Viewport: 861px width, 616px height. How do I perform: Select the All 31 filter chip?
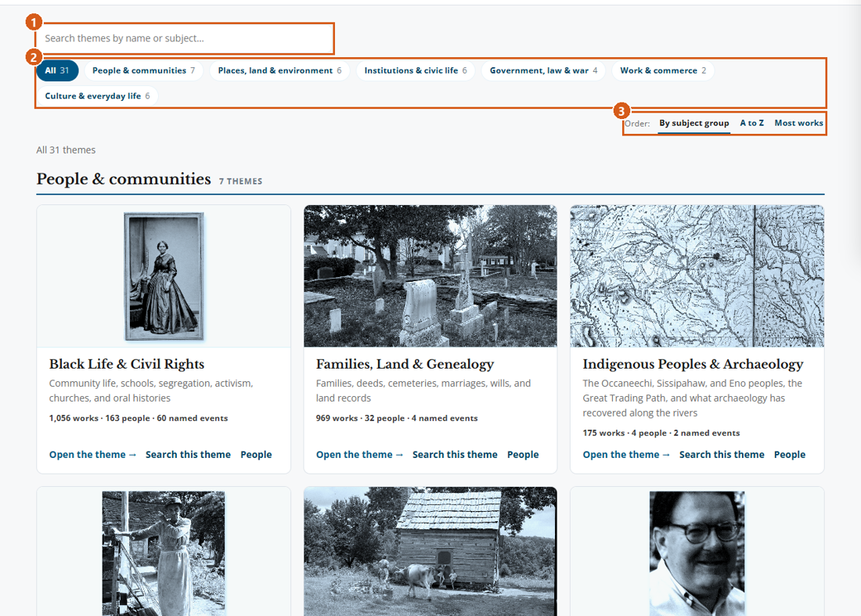click(57, 70)
